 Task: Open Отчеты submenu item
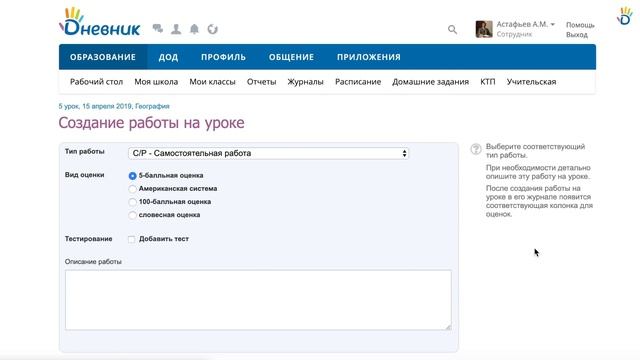click(262, 82)
